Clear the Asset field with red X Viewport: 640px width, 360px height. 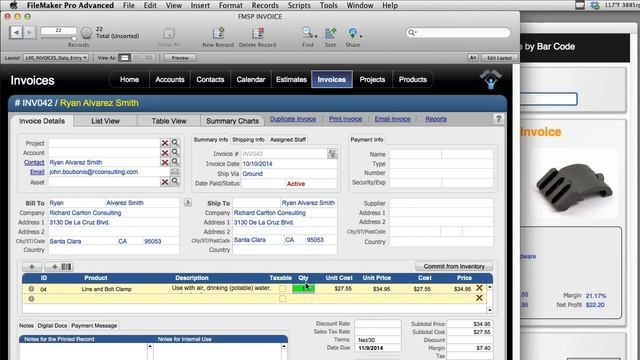point(164,182)
